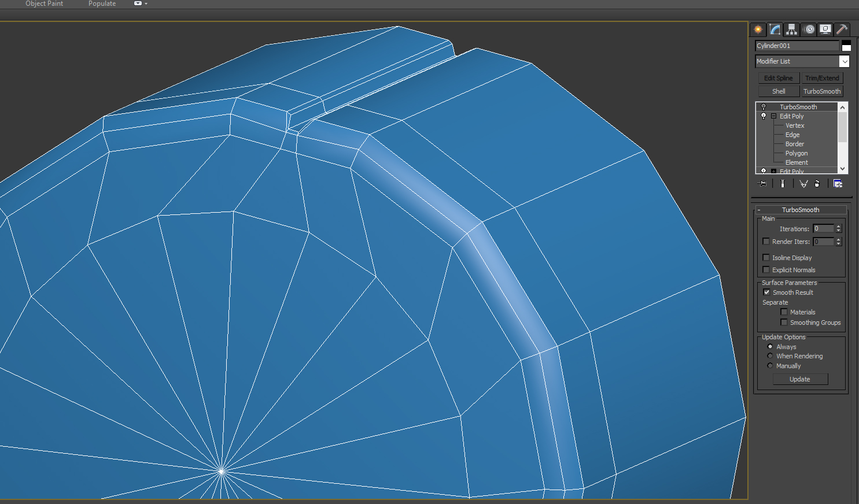Screen dimensions: 859x504
Task: Open the Hierarchy panel tab
Action: pyautogui.click(x=791, y=29)
